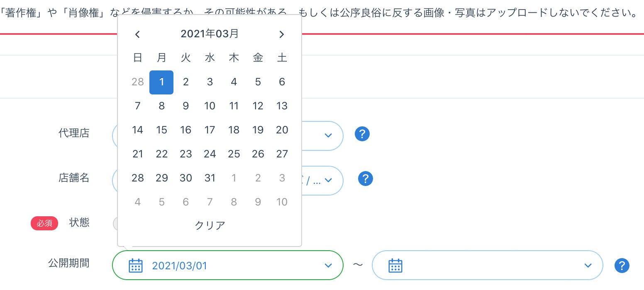This screenshot has height=290, width=644.
Task: Select grayed-out February 28 date
Action: (x=137, y=82)
